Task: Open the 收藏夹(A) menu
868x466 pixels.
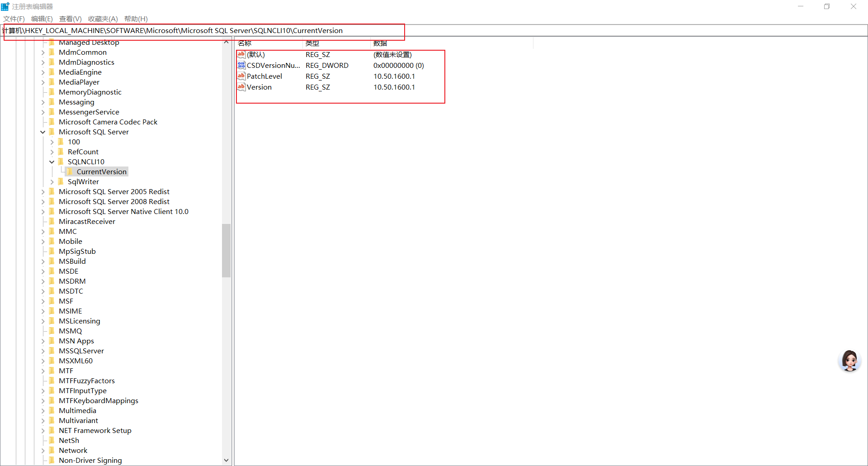Action: click(103, 19)
